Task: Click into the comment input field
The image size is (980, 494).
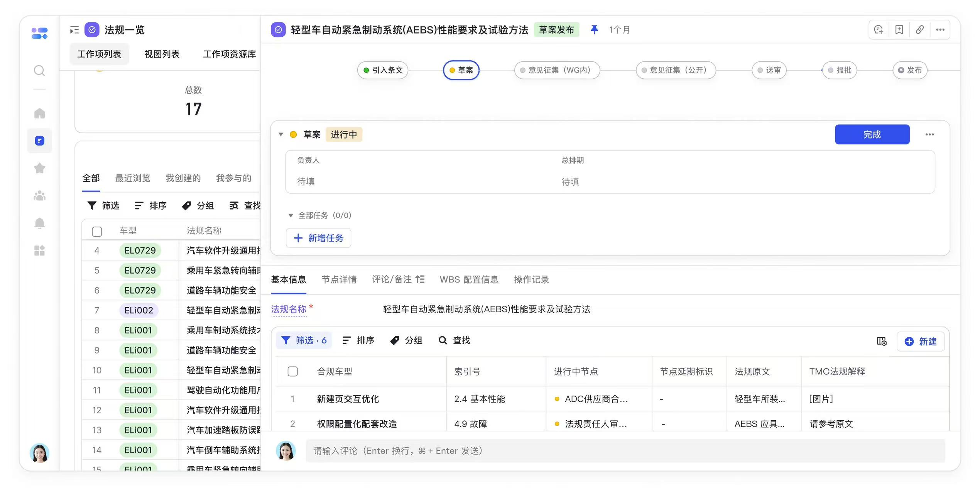Action: tap(625, 451)
